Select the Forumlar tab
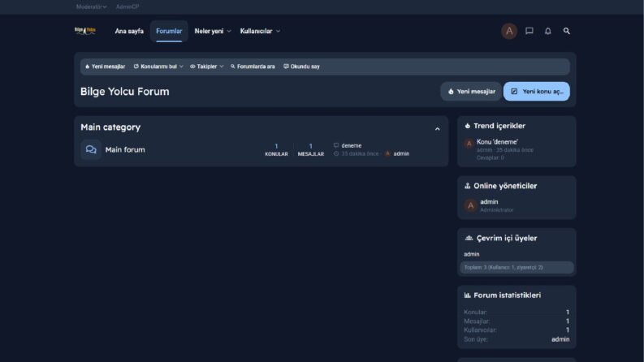644x362 pixels. 169,31
